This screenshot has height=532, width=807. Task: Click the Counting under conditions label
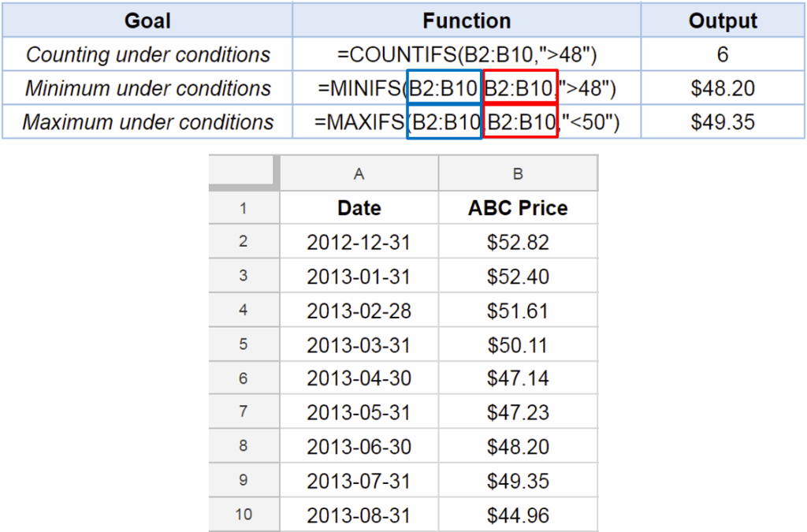pyautogui.click(x=147, y=54)
